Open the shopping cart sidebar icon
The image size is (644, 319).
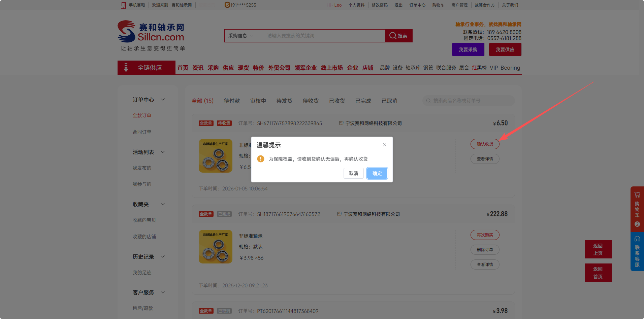pos(637,195)
